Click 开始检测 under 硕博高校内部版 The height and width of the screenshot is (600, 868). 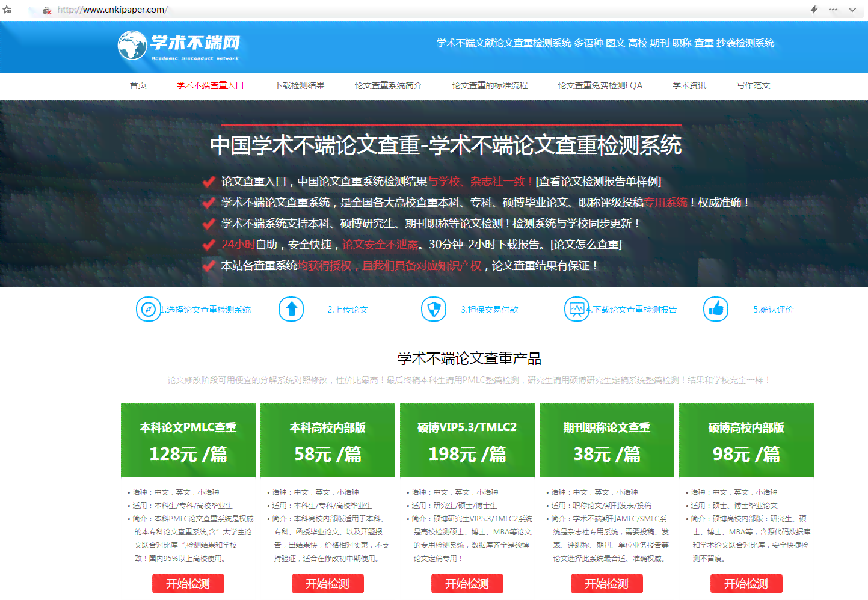point(746,584)
